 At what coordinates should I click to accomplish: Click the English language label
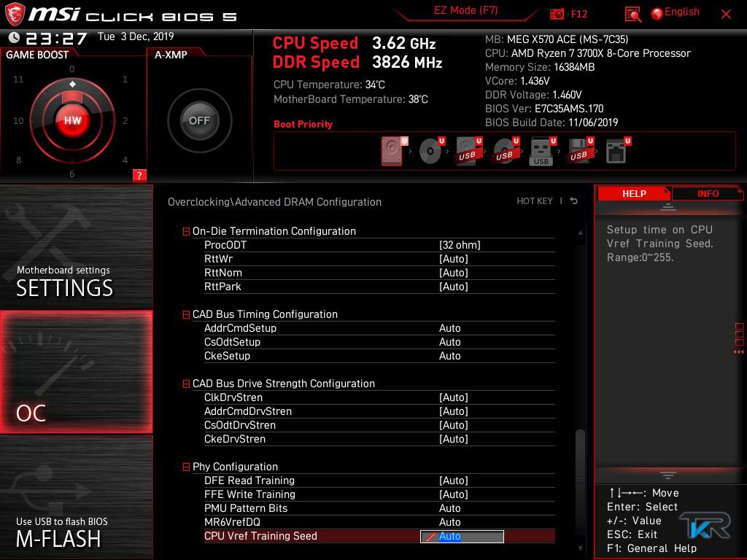pos(682,12)
